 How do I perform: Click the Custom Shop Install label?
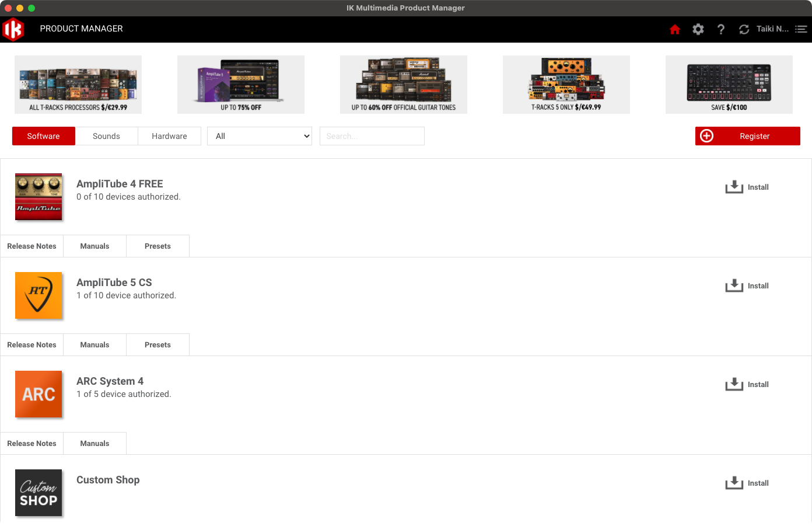point(758,483)
